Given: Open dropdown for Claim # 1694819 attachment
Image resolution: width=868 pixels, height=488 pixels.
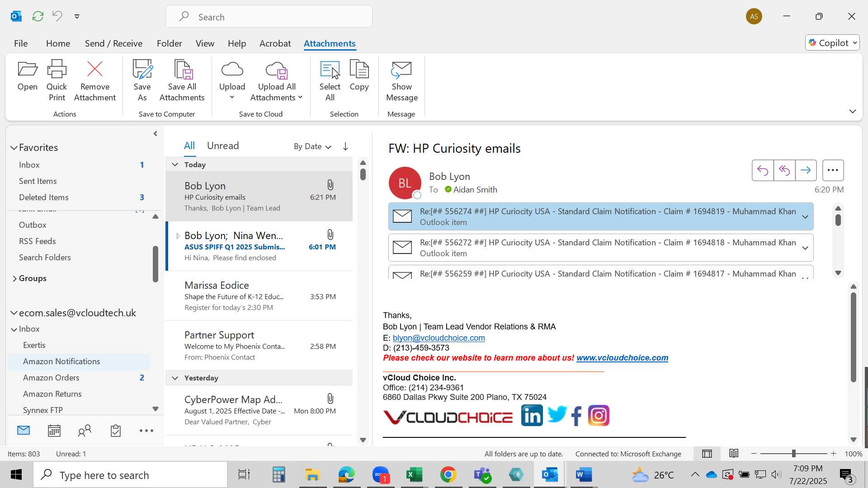Looking at the screenshot, I should click(805, 217).
